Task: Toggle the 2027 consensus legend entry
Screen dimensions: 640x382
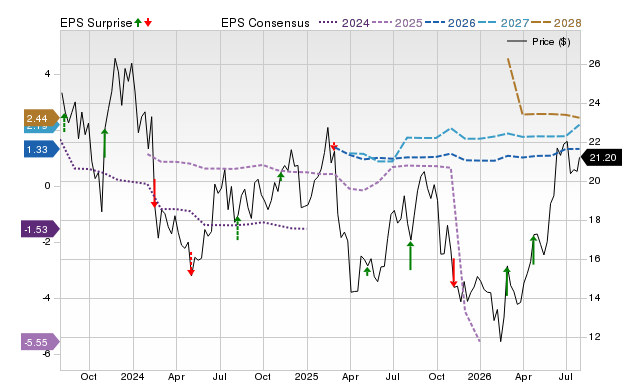Action: 503,23
